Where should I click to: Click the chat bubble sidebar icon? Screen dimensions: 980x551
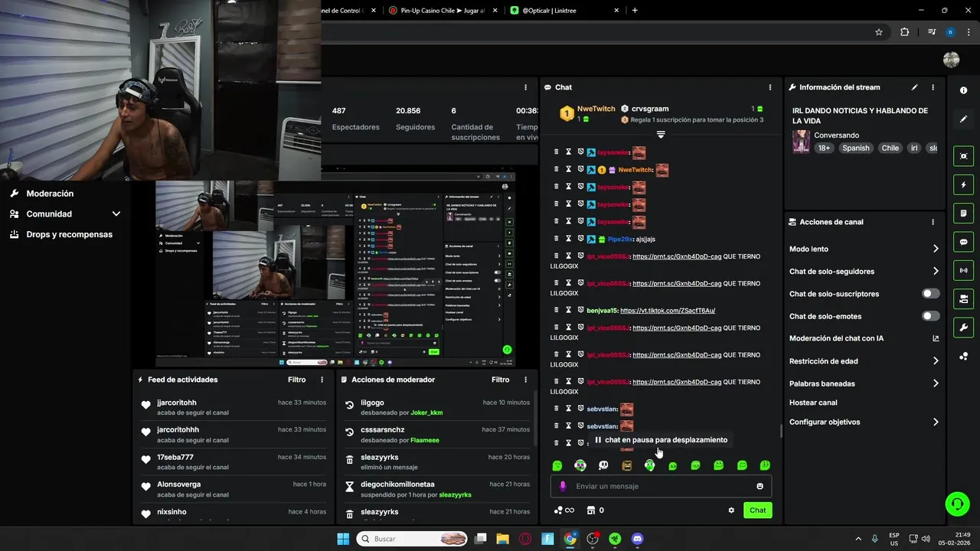963,242
